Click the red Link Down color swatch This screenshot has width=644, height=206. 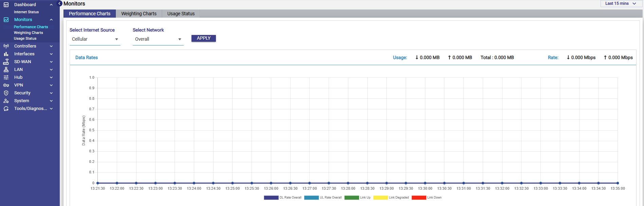(419, 198)
